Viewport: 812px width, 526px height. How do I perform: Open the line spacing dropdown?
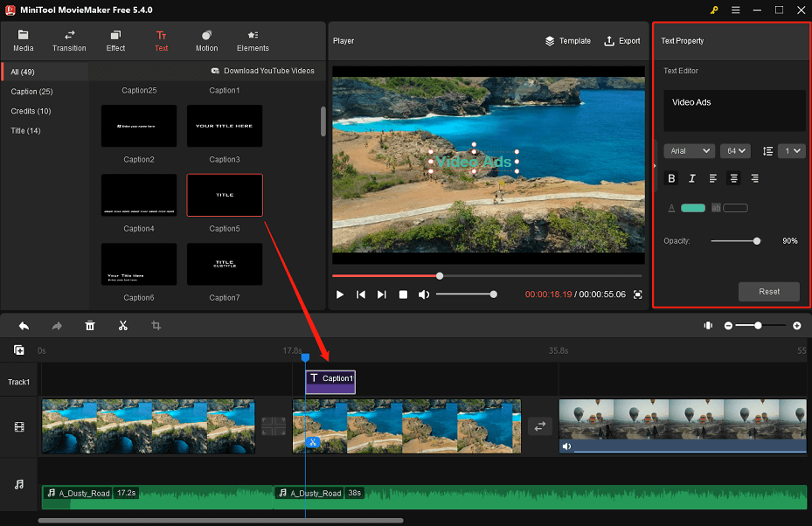coord(790,150)
